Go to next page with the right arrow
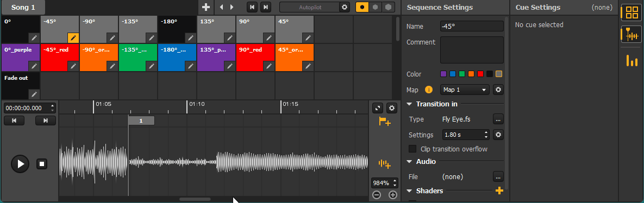The height and width of the screenshot is (203, 644). click(232, 7)
